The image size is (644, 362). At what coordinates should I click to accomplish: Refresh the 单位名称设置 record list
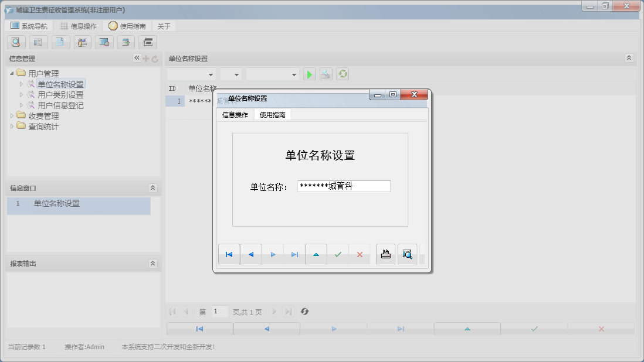tap(342, 74)
